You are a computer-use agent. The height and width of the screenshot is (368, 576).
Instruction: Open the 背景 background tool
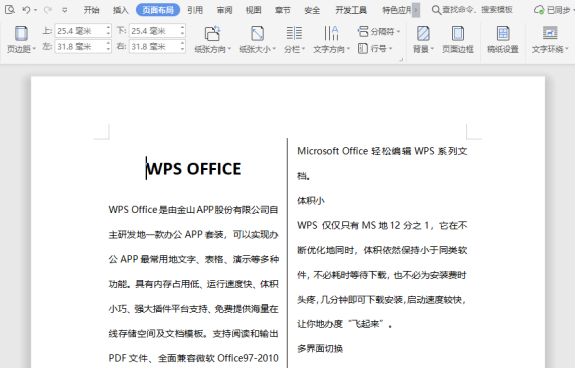(423, 33)
